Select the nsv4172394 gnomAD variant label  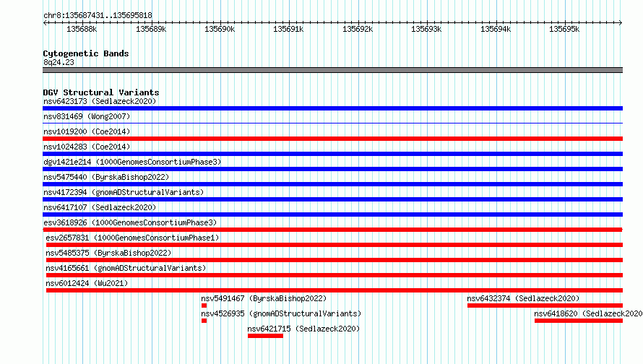tap(124, 192)
